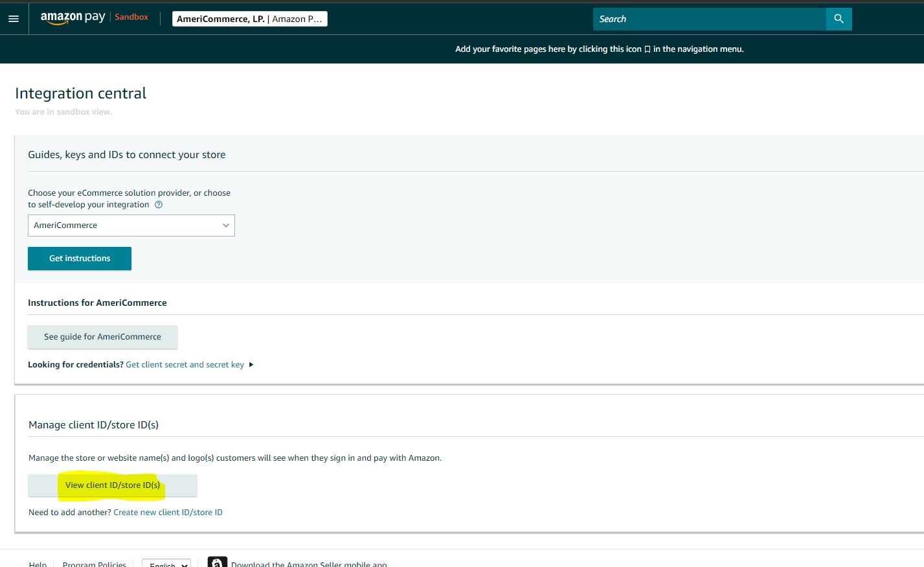Click See guide for AmeriCommerce button
Image resolution: width=924 pixels, height=567 pixels.
[102, 337]
